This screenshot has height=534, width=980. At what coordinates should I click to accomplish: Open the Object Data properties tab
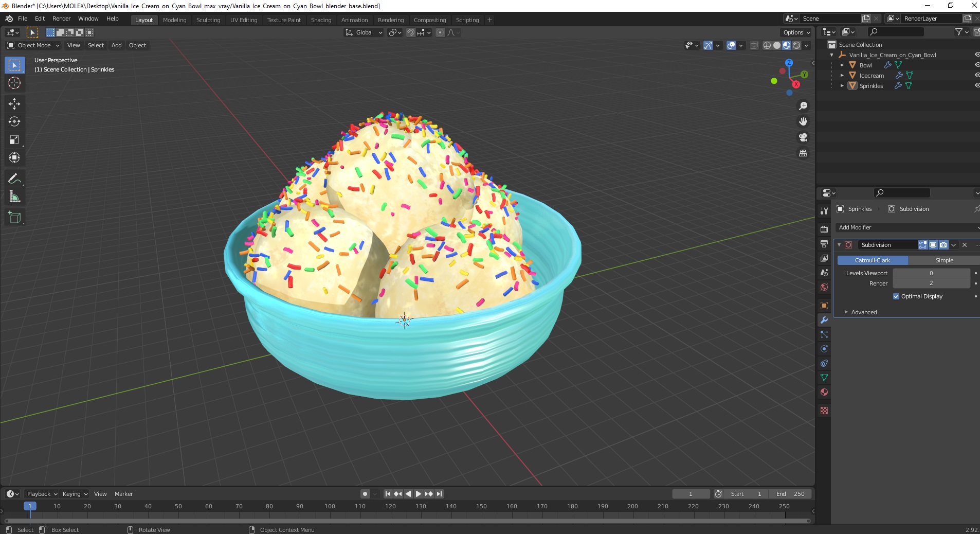(x=824, y=378)
